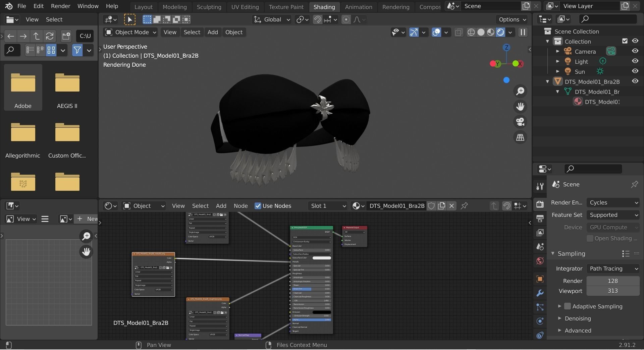
Task: Open Global transform orientation dropdown
Action: tap(271, 19)
